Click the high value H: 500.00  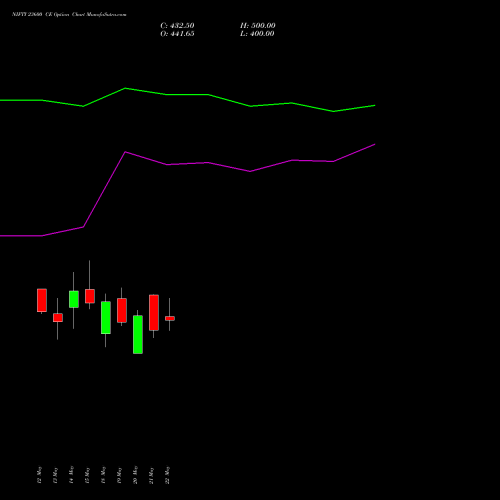click(x=258, y=26)
